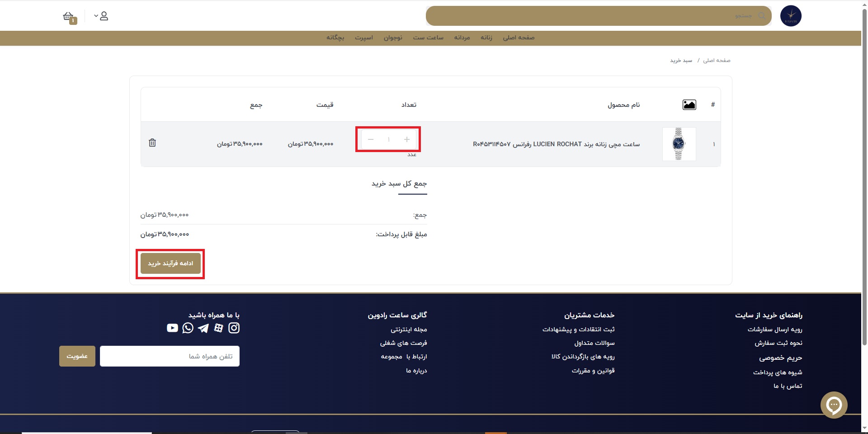Image resolution: width=868 pixels, height=434 pixels.
Task: Click the مبلغ قابل پرداخت label
Action: [x=401, y=234]
